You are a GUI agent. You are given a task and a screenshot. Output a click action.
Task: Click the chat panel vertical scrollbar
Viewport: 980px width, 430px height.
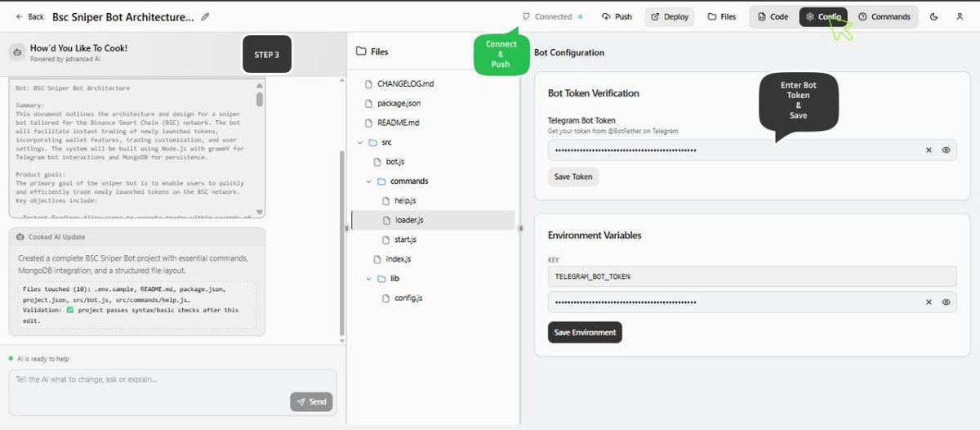point(342,243)
